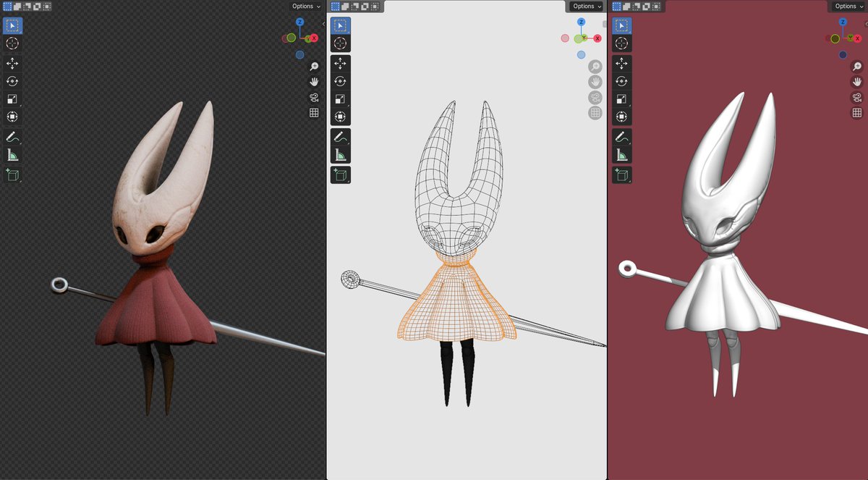
Task: Switch perspective/orthographic grid toggle in left viewport
Action: (x=314, y=113)
